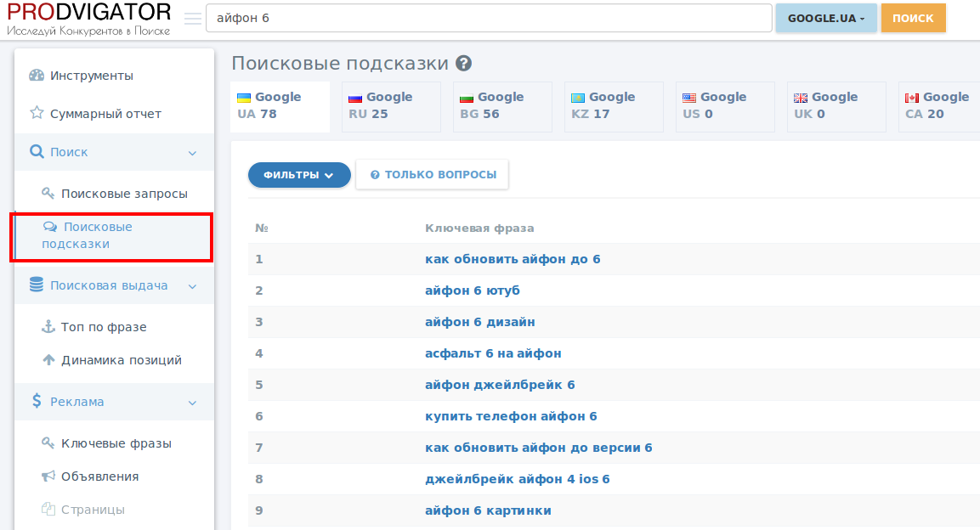Click the Динамика позиций arrow icon
Image resolution: width=980 pixels, height=530 pixels.
click(48, 359)
